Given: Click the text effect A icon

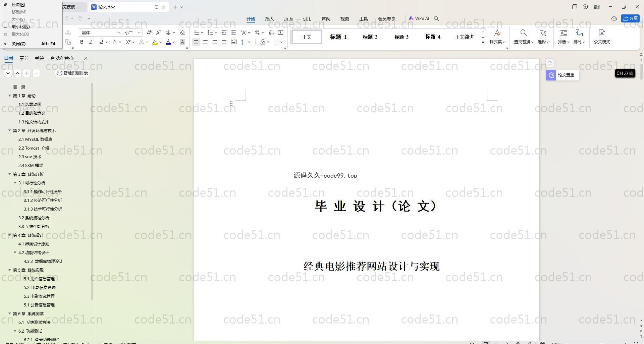Looking at the screenshot, I should (x=142, y=42).
